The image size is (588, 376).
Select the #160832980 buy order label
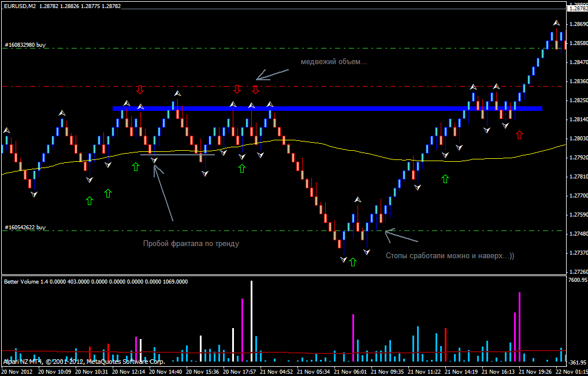25,45
